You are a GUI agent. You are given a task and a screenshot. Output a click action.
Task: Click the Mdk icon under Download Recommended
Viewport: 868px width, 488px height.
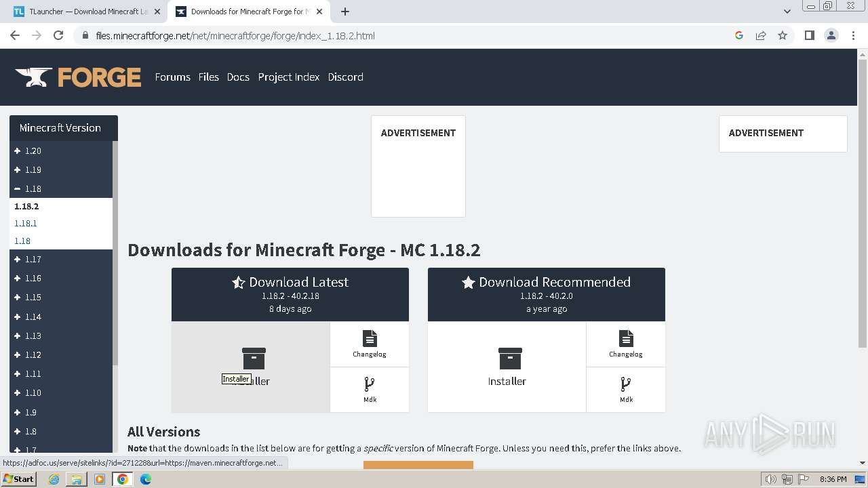626,384
